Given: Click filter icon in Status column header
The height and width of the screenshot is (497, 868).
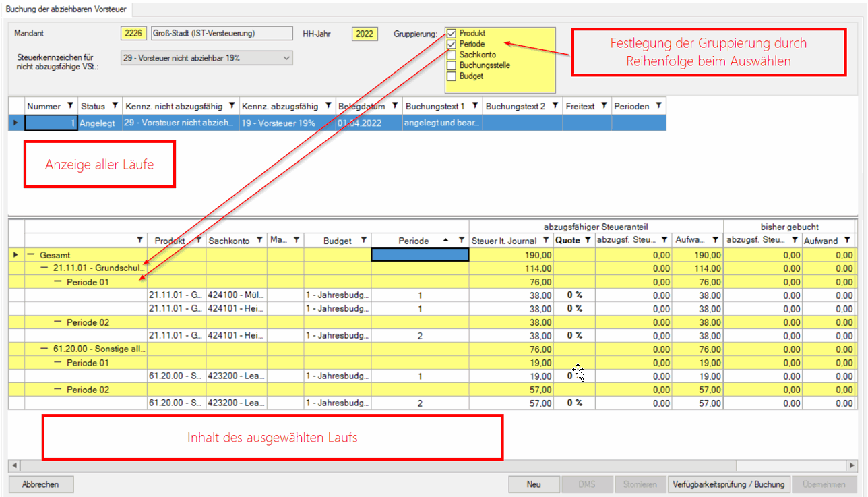Looking at the screenshot, I should click(x=115, y=106).
